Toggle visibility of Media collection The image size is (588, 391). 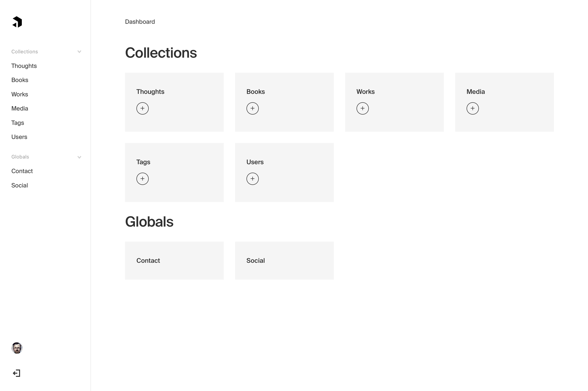[x=473, y=108]
